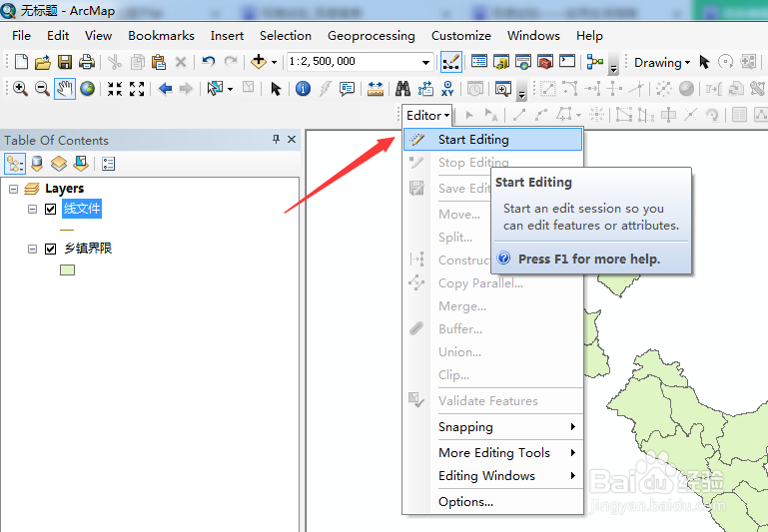Open the Help menu
Screen dimensions: 768x532
click(589, 36)
